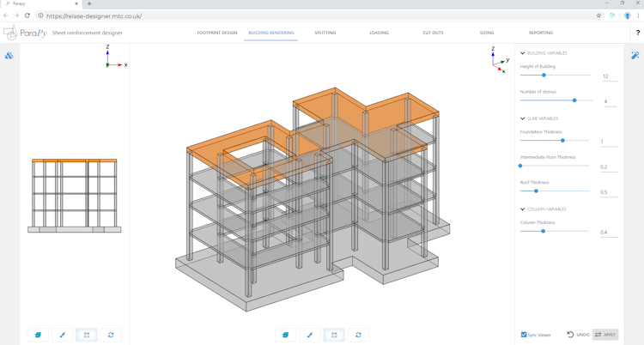
Task: Click the Height of Building slider
Action: tap(544, 76)
